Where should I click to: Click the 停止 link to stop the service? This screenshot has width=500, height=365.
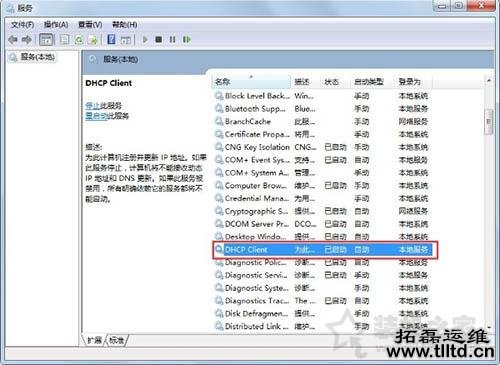(92, 106)
